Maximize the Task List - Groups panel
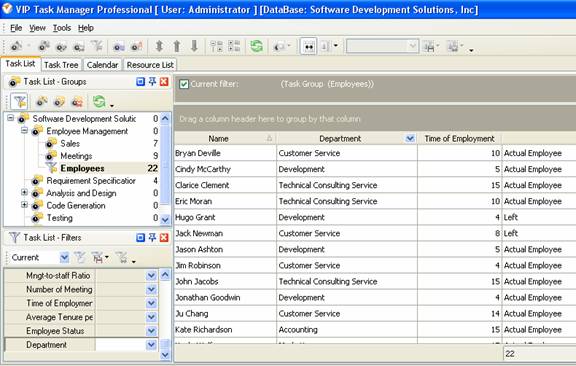Screen dimensions: 576x366 click(140, 82)
